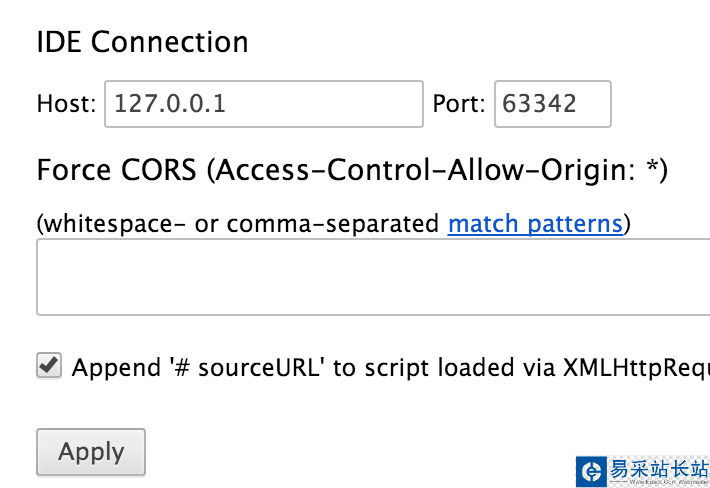Click the Port: label
This screenshot has height=488, width=710.
459,104
